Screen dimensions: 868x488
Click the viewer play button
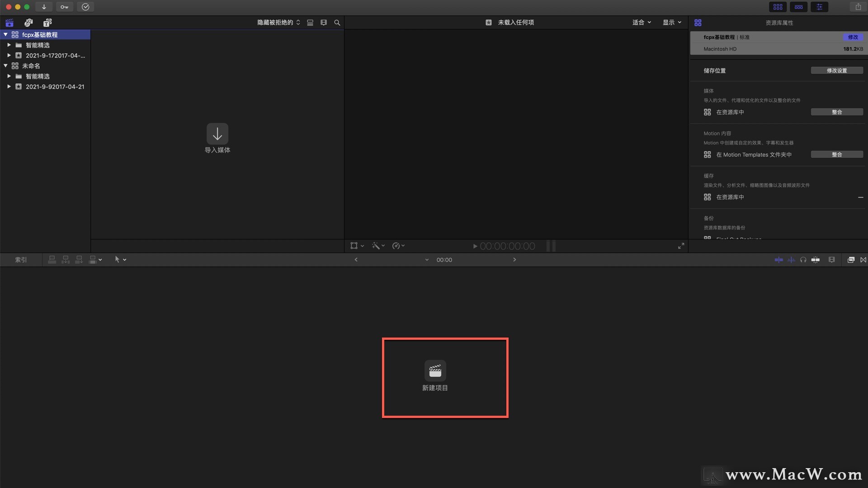(x=475, y=246)
